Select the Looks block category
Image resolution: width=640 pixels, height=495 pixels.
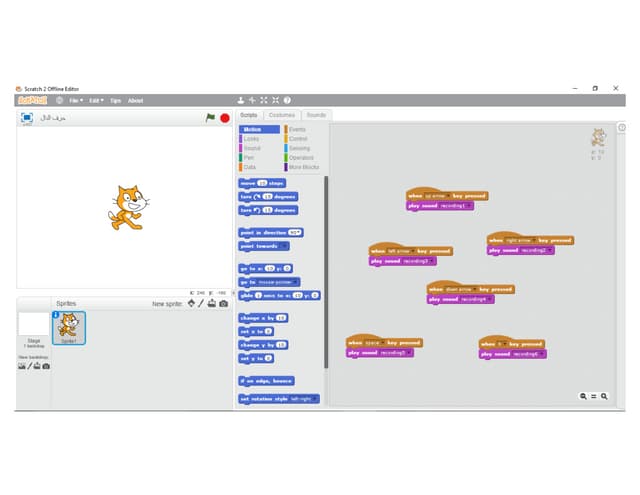click(x=251, y=138)
